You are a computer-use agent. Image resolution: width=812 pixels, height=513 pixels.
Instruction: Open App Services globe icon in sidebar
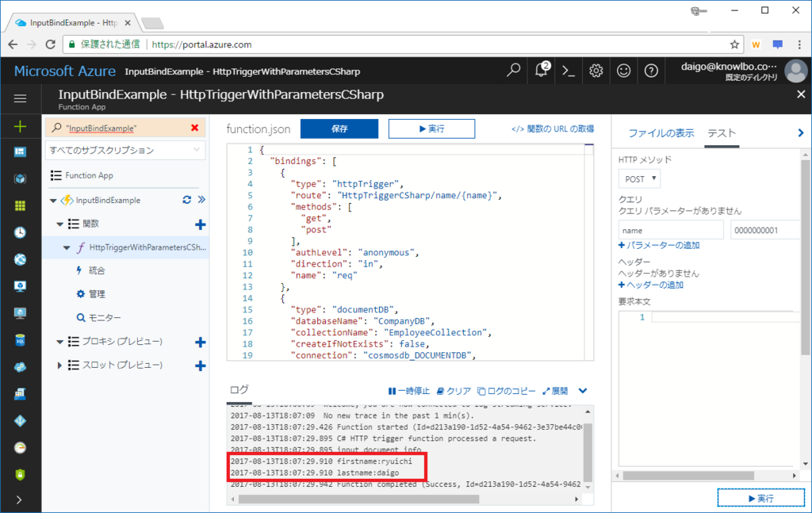[x=20, y=259]
